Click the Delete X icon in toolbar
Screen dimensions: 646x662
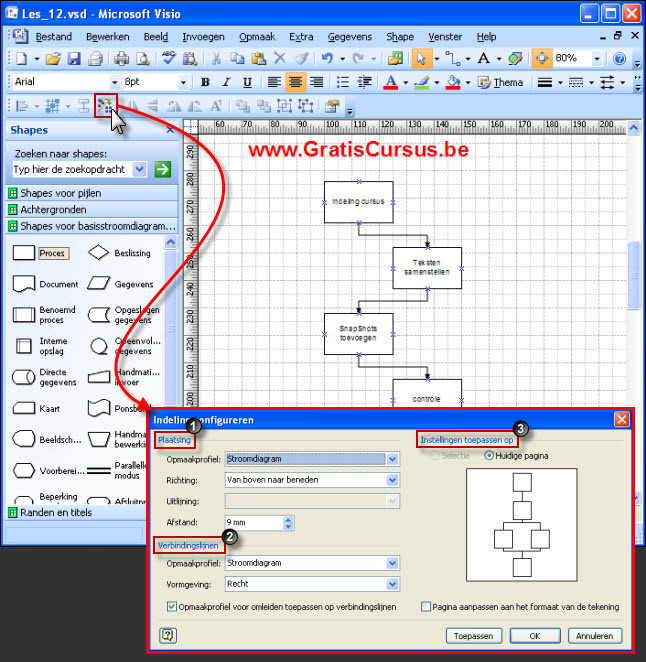280,59
